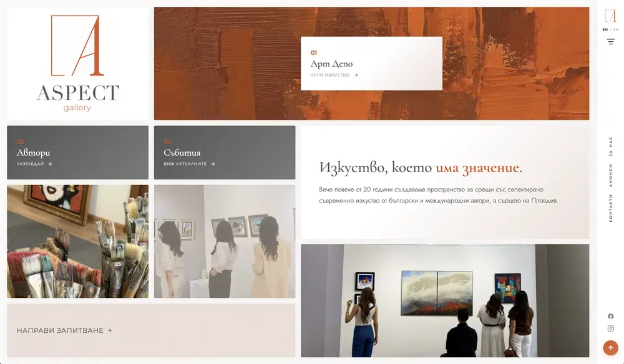The width and height of the screenshot is (624, 364).
Task: Click arrow next to РАЗГЛЕДАЙ
Action: pos(50,164)
